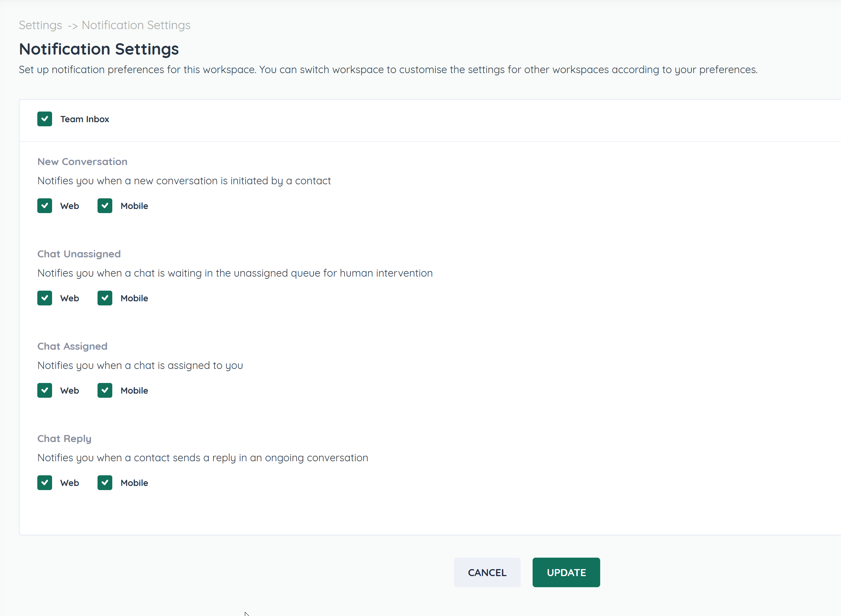This screenshot has height=616, width=841.
Task: Uncheck Chat Assigned Web checkbox
Action: click(45, 390)
